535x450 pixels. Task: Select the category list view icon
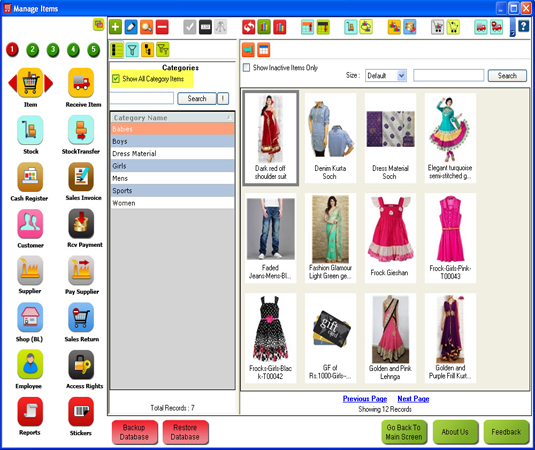[x=116, y=50]
